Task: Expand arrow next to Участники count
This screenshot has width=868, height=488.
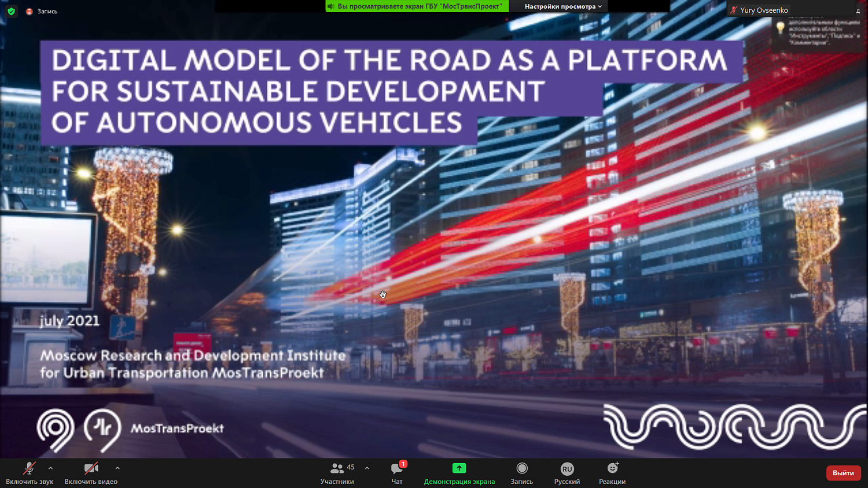Action: click(x=367, y=468)
